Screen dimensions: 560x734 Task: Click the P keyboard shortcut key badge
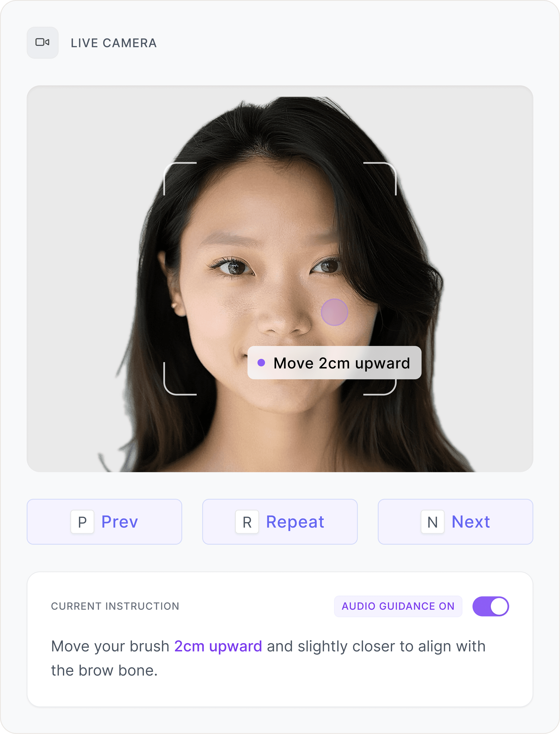[x=82, y=522]
